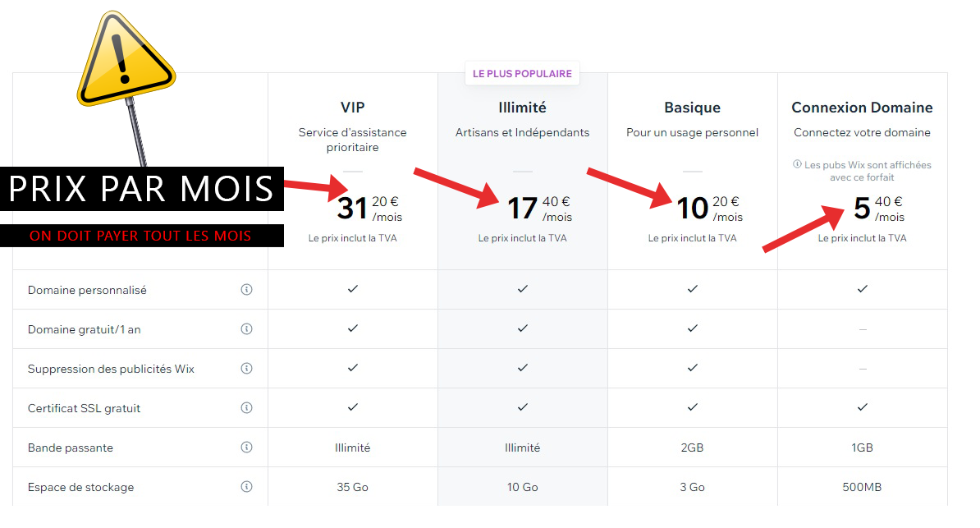
Task: Click the red ON DOIT PAYER text
Action: (140, 236)
